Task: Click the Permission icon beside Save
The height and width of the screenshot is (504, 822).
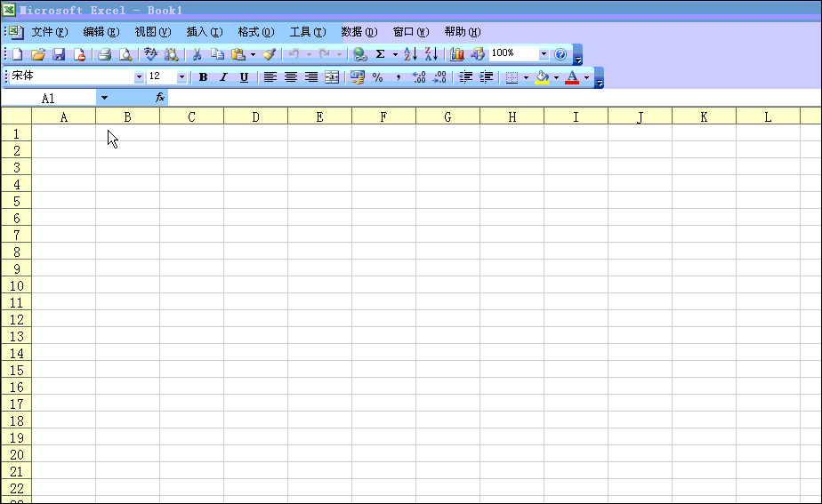Action: [79, 54]
